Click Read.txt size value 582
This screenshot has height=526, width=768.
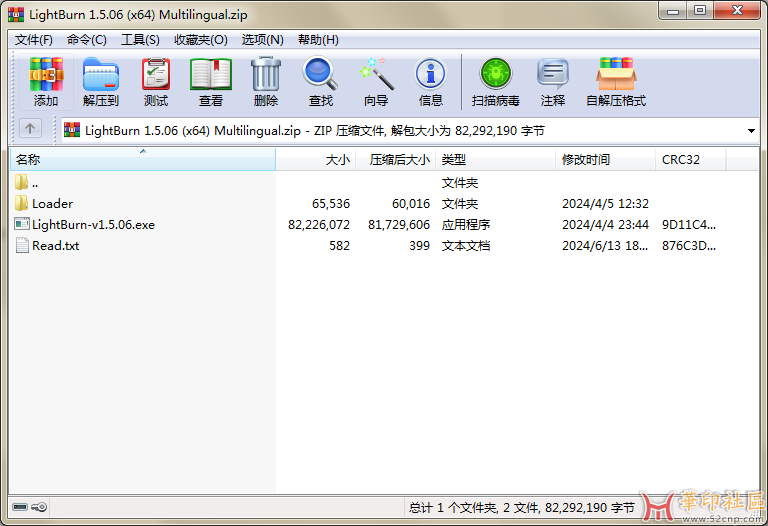click(339, 246)
